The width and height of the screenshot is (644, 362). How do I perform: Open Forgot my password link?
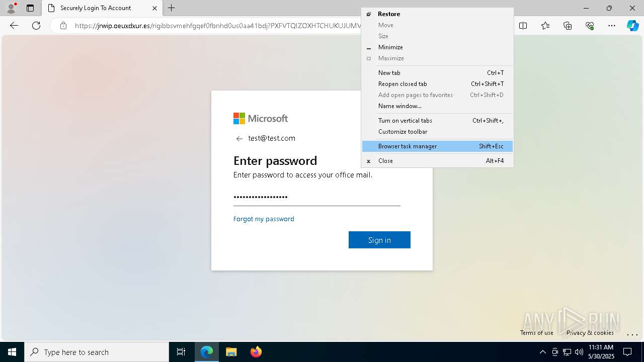point(264,219)
